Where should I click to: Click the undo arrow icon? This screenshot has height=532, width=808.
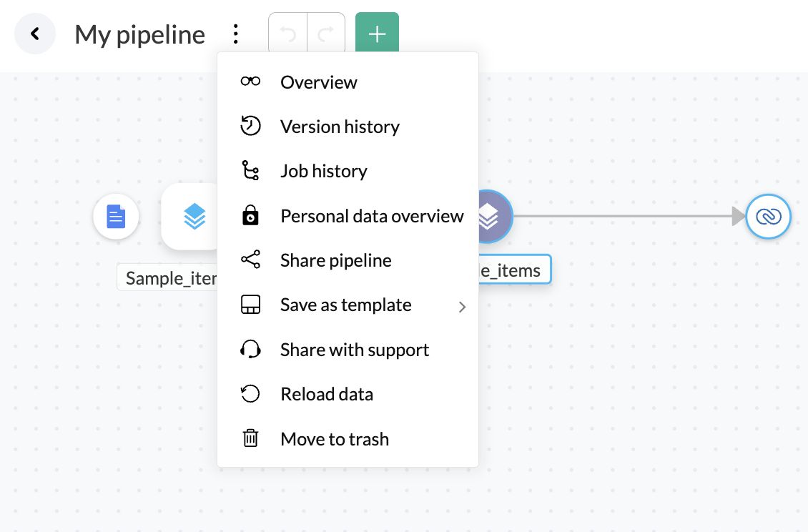288,34
